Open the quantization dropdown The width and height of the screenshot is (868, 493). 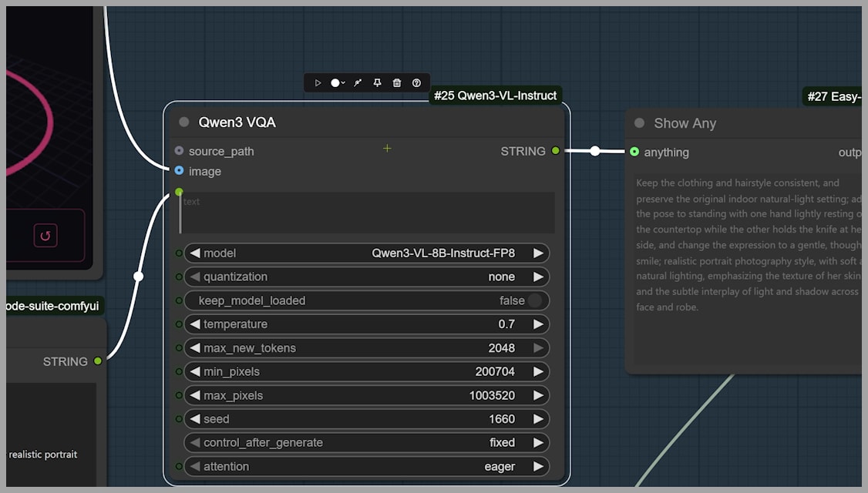[x=366, y=277]
